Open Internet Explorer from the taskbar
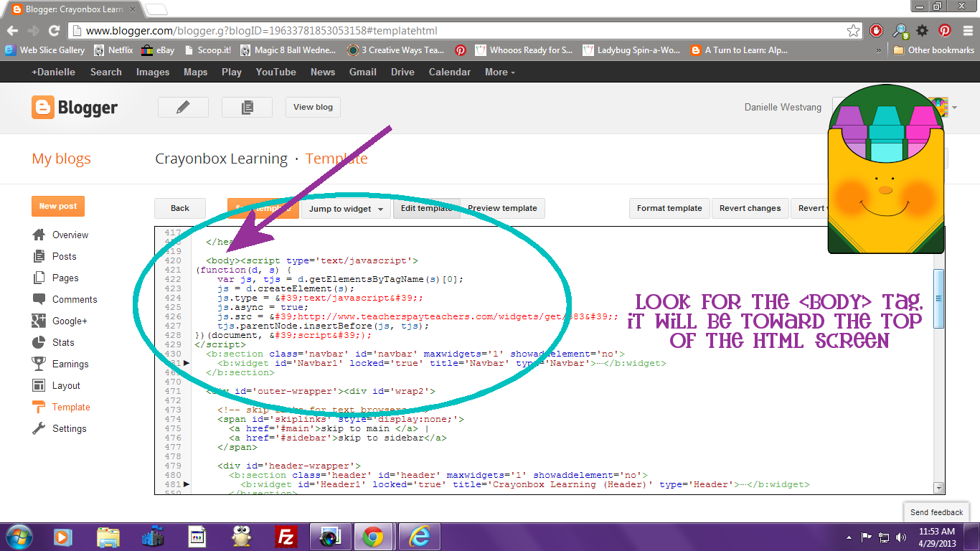 420,537
